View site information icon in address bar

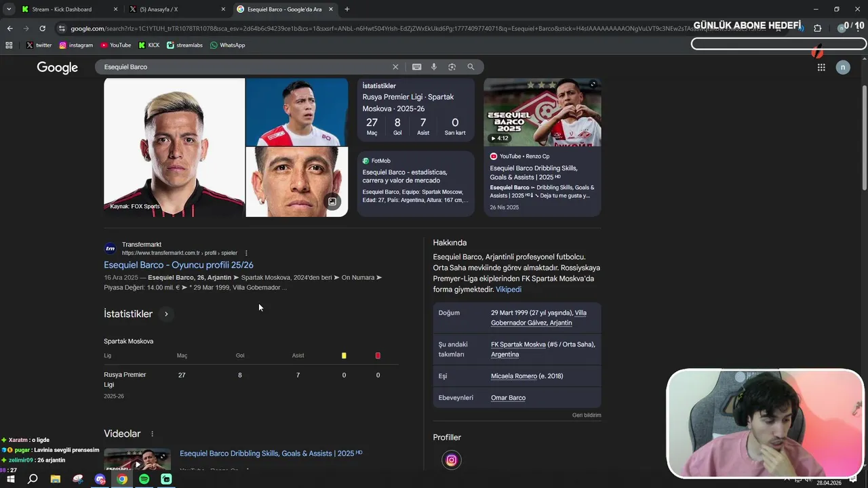pyautogui.click(x=62, y=28)
